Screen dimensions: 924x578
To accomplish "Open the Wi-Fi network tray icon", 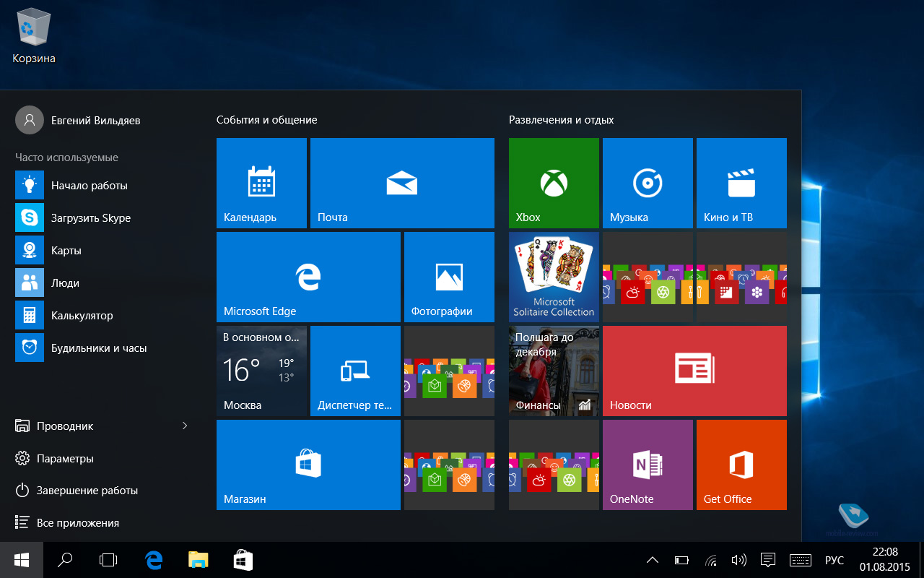I will 711,560.
